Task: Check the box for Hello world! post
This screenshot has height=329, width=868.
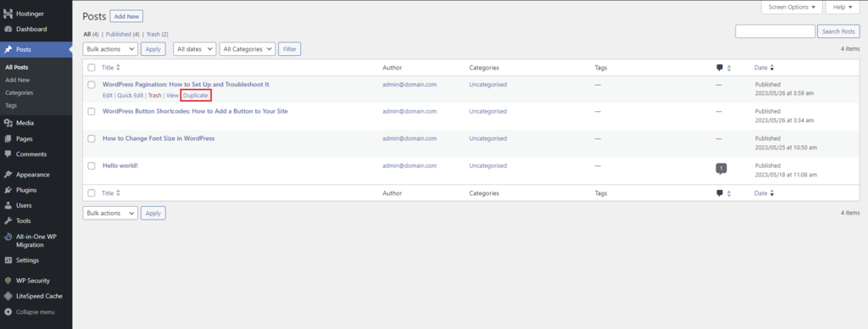Action: pos(92,165)
